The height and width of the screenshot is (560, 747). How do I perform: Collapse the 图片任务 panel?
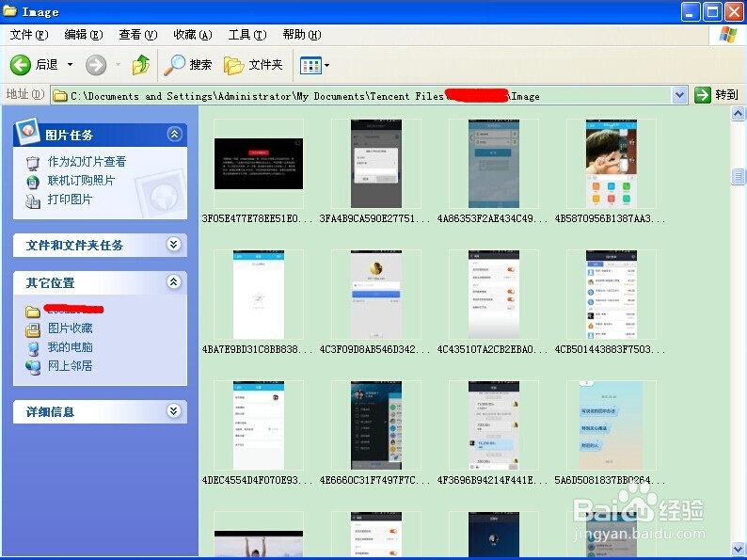pyautogui.click(x=174, y=135)
